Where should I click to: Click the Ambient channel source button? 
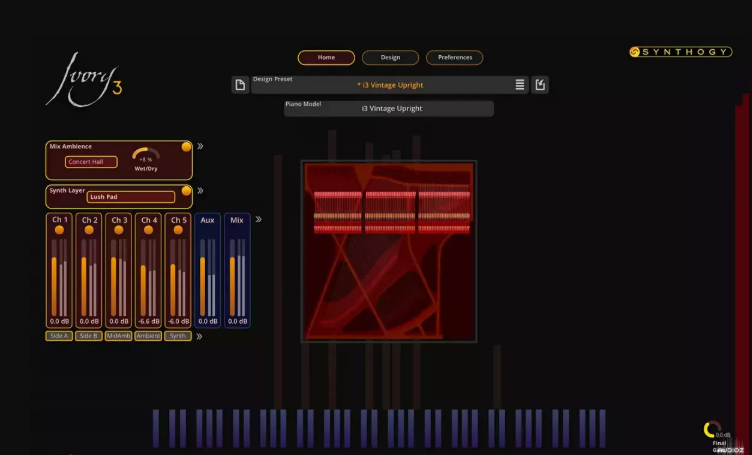coord(148,336)
